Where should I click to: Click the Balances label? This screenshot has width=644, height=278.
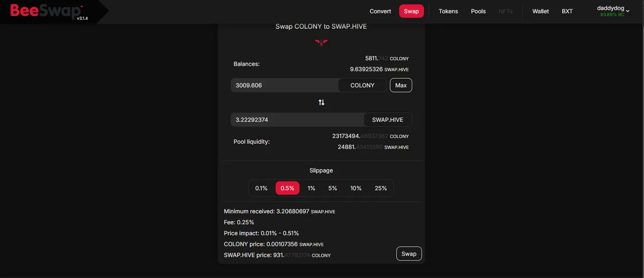[x=247, y=64]
